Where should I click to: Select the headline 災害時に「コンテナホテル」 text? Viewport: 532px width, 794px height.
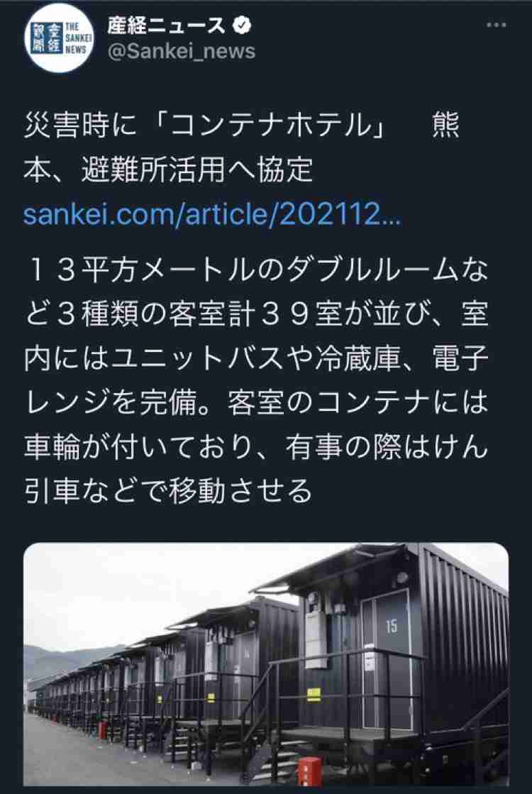click(x=204, y=125)
